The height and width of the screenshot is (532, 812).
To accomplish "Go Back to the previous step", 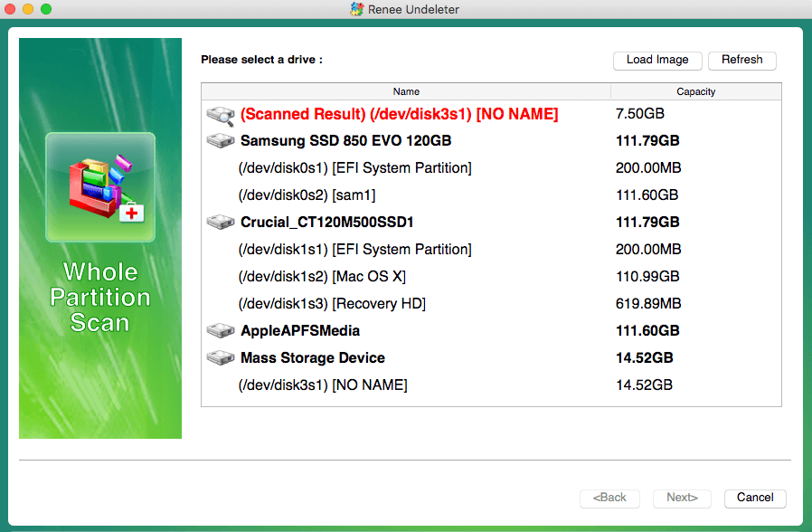I will pos(609,498).
